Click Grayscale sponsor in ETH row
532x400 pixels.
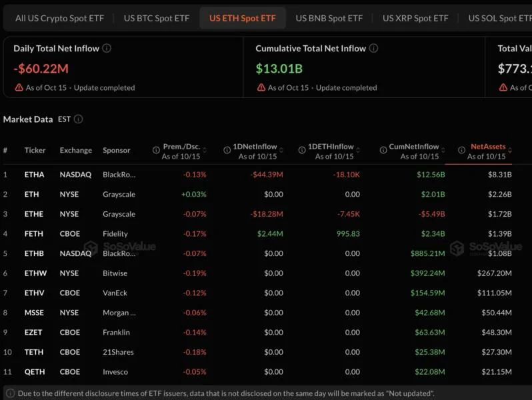point(119,194)
